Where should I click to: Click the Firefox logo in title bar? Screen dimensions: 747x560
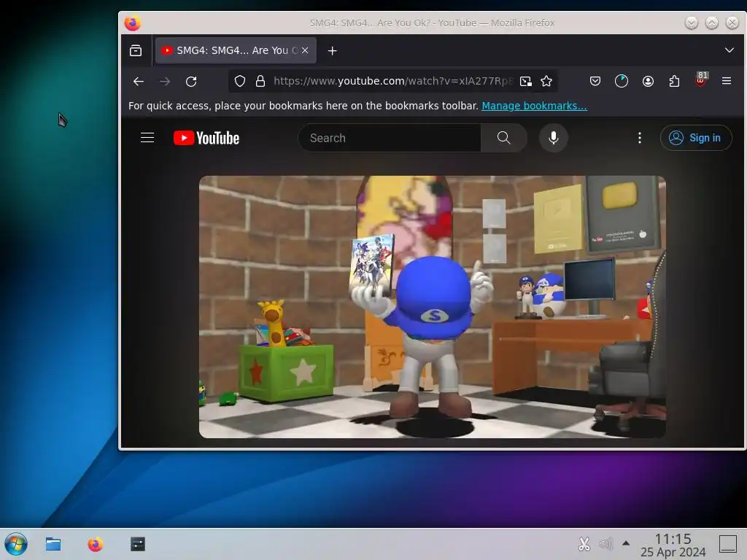(x=133, y=23)
